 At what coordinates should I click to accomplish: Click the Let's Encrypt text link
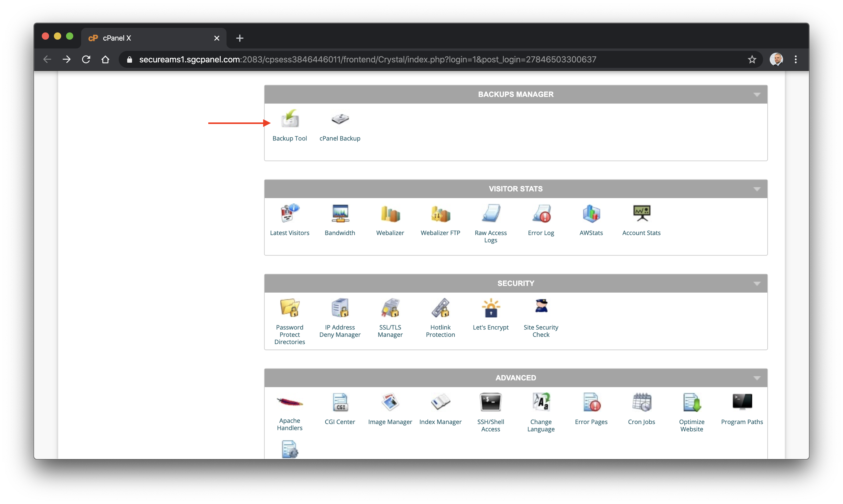[x=491, y=327]
